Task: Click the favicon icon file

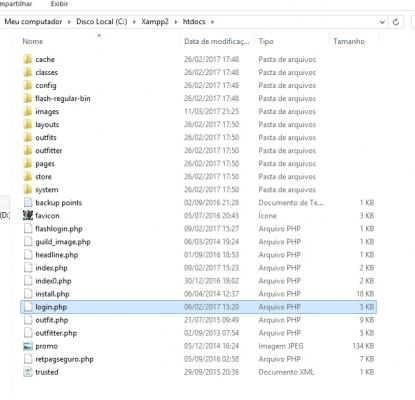Action: point(28,215)
